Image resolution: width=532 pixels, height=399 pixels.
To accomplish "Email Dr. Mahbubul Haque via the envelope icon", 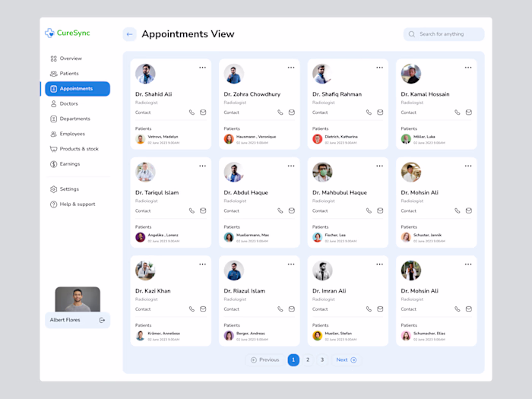I will [x=380, y=211].
